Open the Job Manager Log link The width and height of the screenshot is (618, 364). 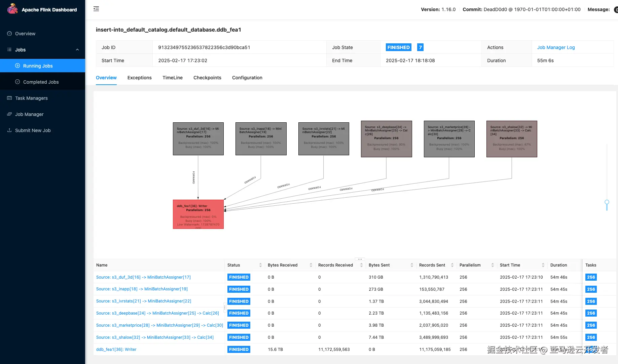tap(556, 47)
